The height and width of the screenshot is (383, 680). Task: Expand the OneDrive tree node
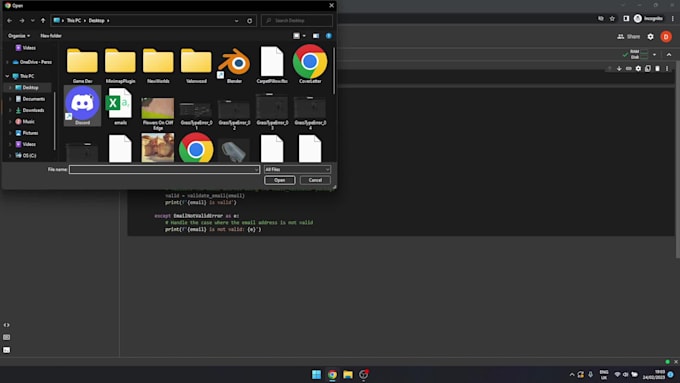point(7,62)
